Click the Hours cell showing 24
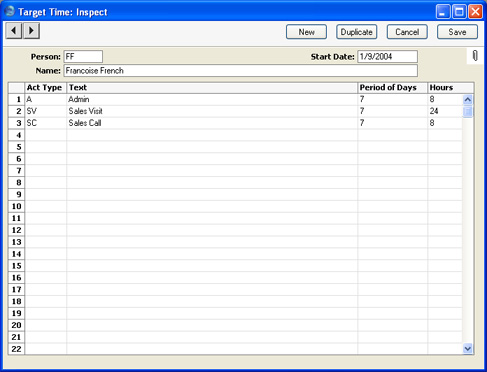 [x=445, y=111]
